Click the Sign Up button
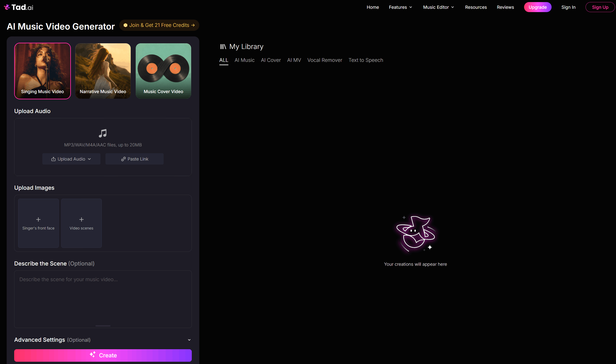616x364 pixels. coord(600,7)
